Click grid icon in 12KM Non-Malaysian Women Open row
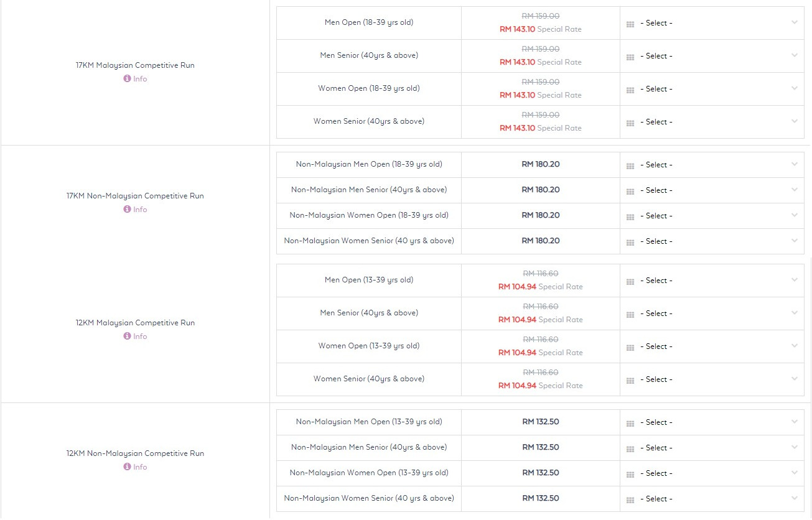 pyautogui.click(x=630, y=474)
